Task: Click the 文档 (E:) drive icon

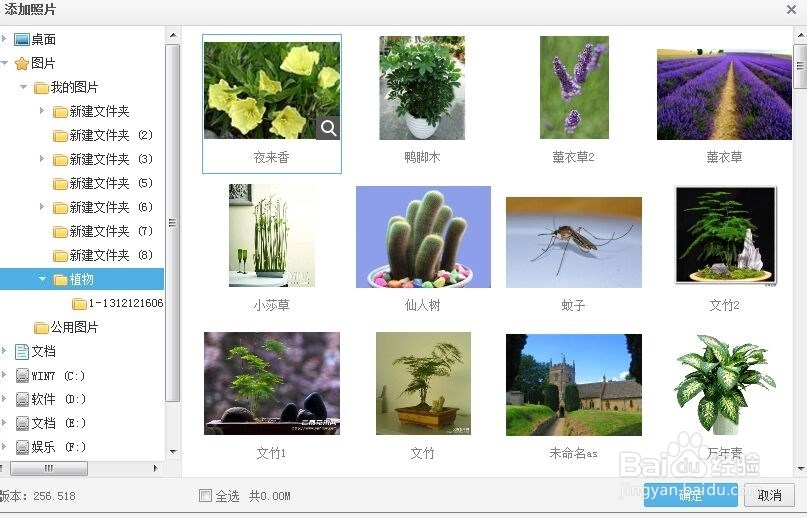Action: click(x=22, y=423)
